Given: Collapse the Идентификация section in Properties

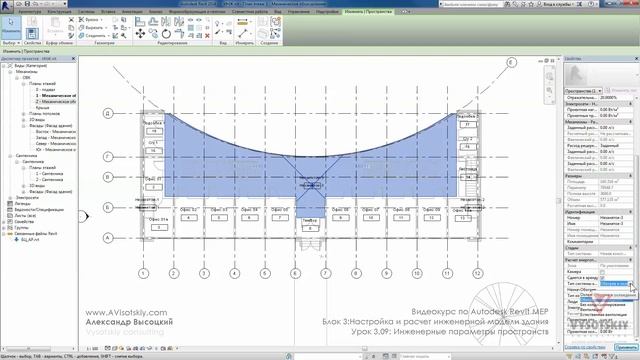Looking at the screenshot, I should click(631, 212).
